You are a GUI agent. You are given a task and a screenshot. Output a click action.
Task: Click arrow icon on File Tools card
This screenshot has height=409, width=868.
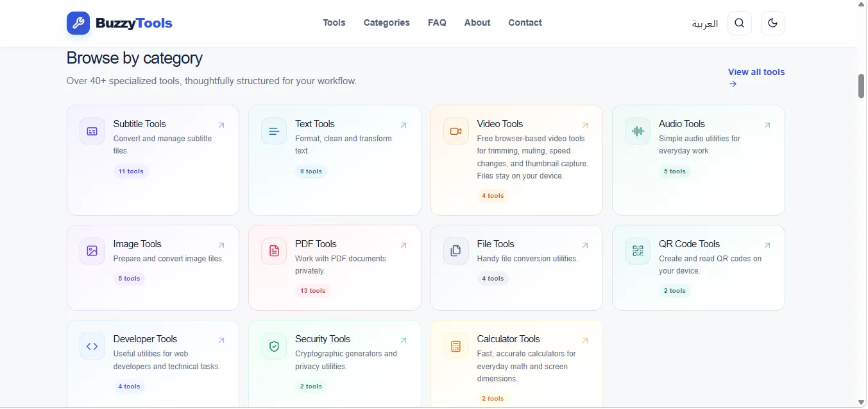585,245
